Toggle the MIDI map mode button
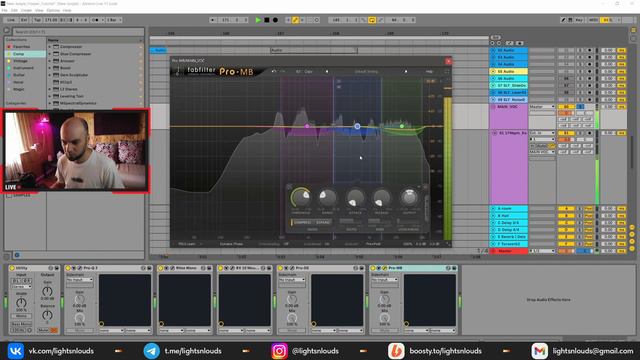 pyautogui.click(x=593, y=20)
